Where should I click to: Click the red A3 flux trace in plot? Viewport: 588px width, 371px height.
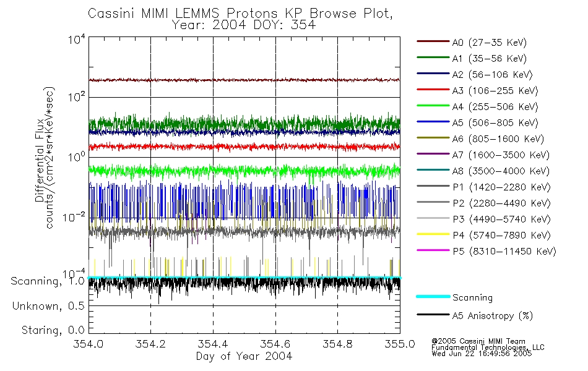pyautogui.click(x=244, y=147)
